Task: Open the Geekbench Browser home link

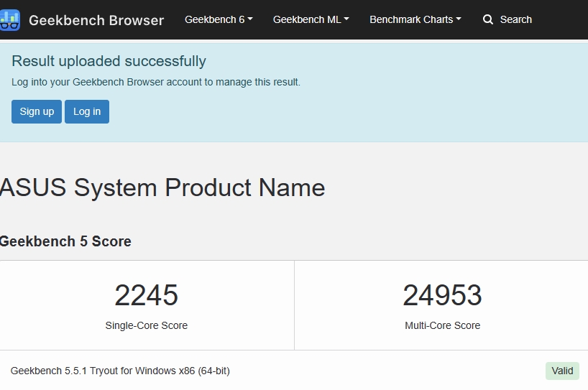Action: click(x=96, y=20)
